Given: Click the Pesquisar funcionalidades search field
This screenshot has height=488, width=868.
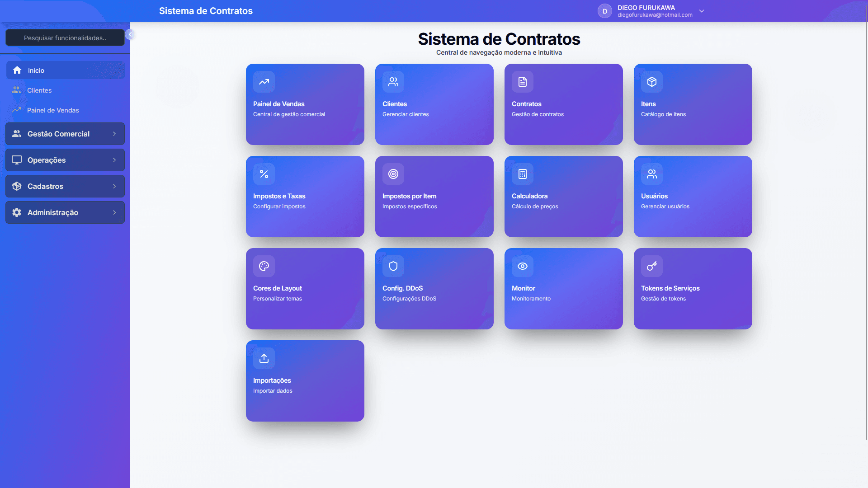Looking at the screenshot, I should pyautogui.click(x=65, y=38).
